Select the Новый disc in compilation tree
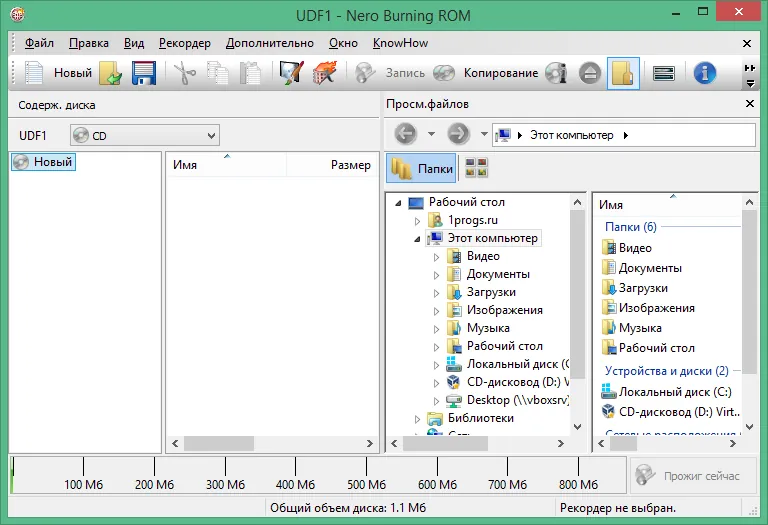 point(43,162)
